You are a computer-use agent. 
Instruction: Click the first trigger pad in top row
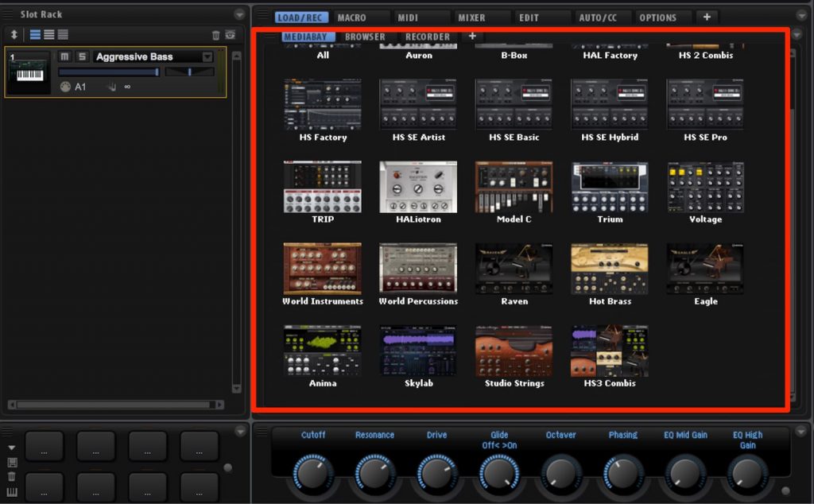[x=44, y=446]
